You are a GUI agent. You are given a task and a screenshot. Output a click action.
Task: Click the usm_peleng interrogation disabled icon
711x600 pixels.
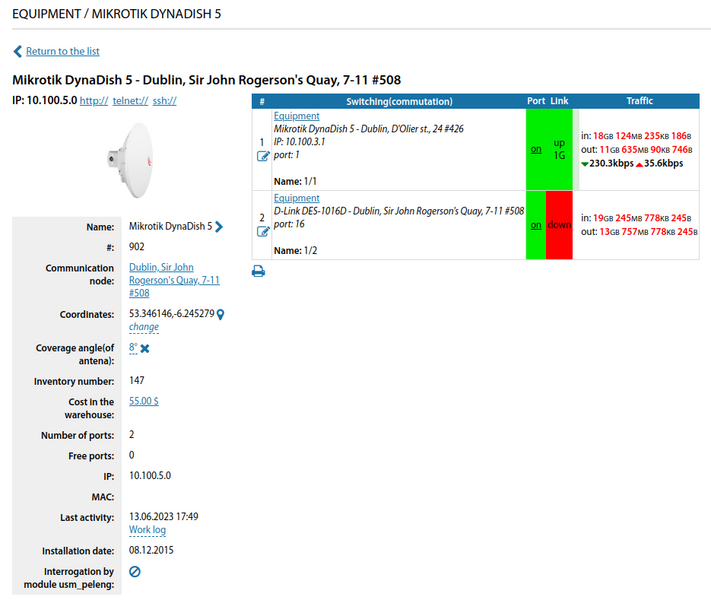coord(135,571)
